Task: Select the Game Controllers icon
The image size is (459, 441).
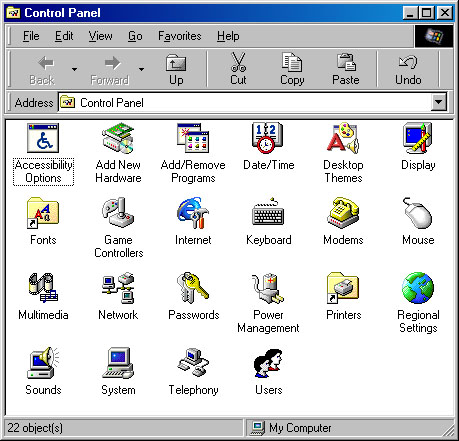Action: click(118, 213)
